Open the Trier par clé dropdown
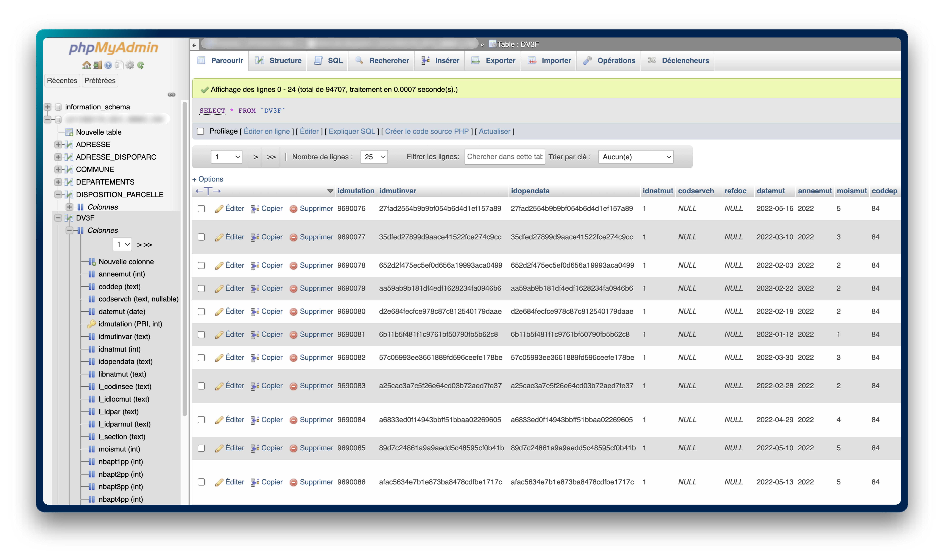 [636, 157]
